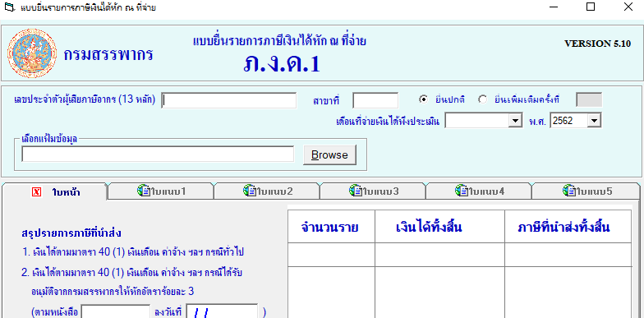This screenshot has width=644, height=318.
Task: Click the จำนวนราย cell for item 1
Action: point(331,255)
